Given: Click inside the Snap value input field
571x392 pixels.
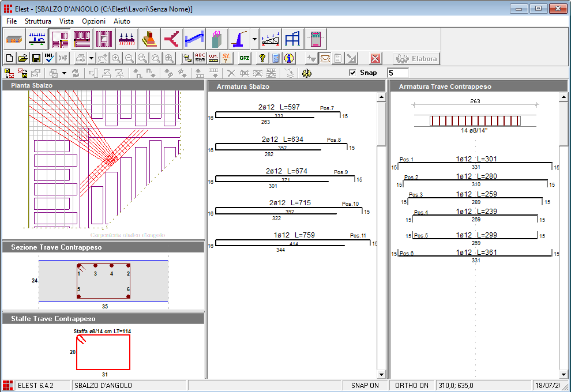Looking at the screenshot, I should pos(398,73).
